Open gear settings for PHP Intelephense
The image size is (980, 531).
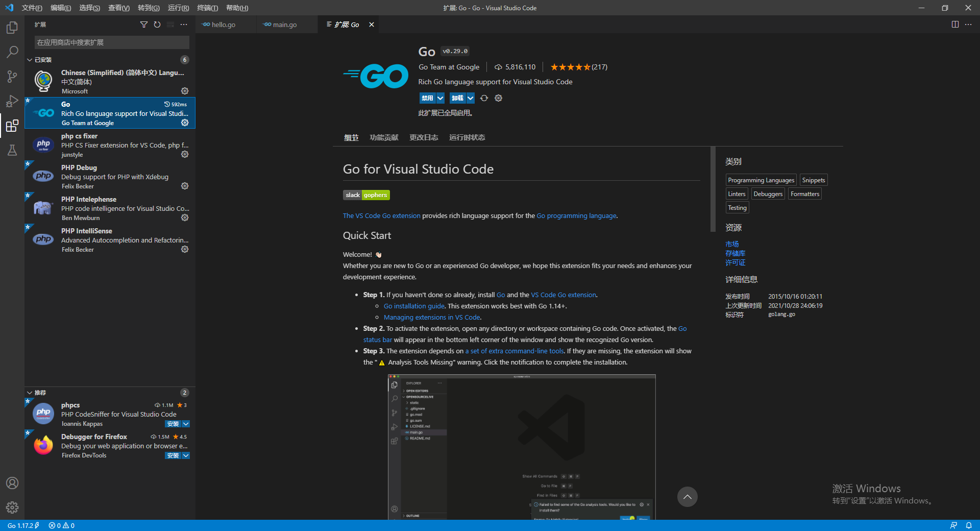[185, 218]
